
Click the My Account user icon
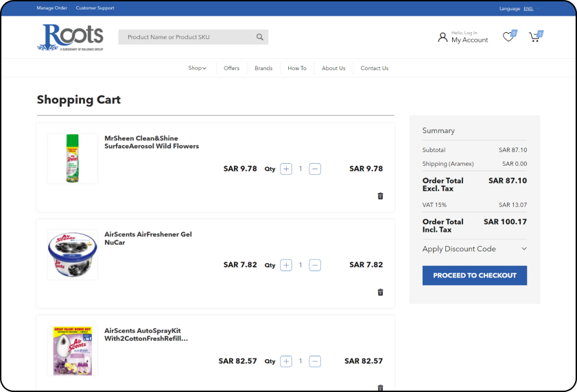point(443,37)
